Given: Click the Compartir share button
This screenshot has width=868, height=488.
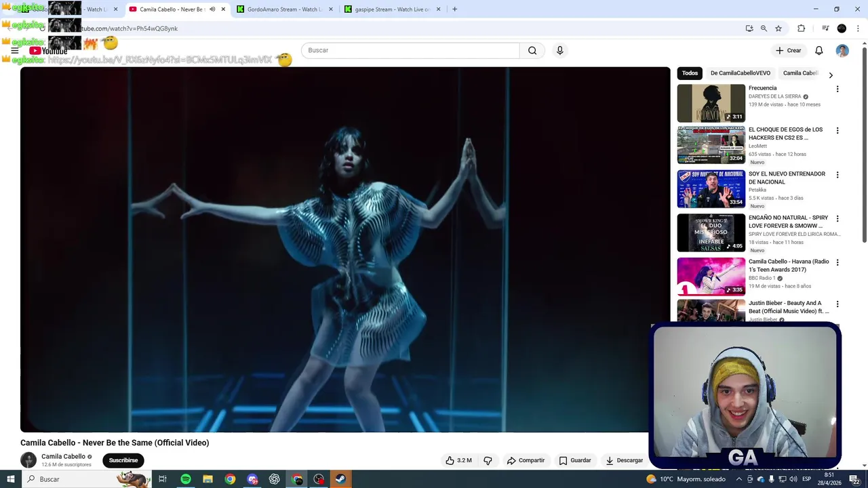Looking at the screenshot, I should (526, 460).
